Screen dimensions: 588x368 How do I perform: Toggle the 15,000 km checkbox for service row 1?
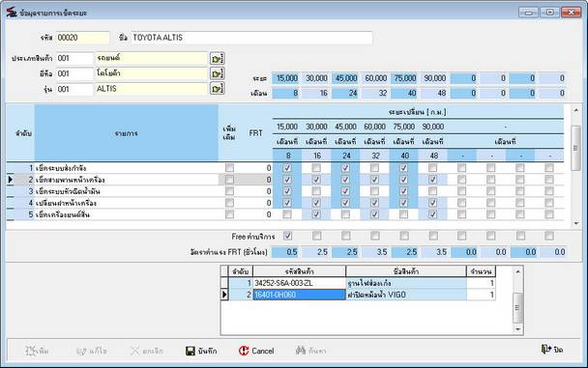pos(287,168)
